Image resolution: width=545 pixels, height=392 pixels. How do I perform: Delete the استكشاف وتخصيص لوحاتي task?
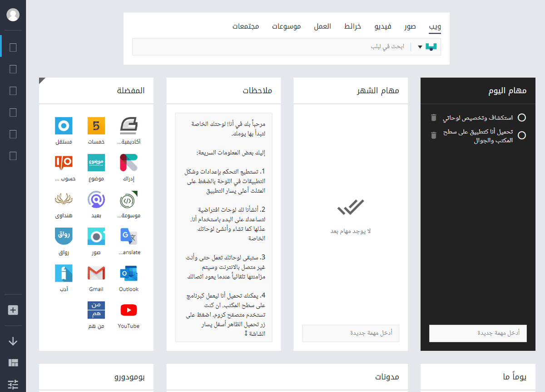[x=434, y=118]
